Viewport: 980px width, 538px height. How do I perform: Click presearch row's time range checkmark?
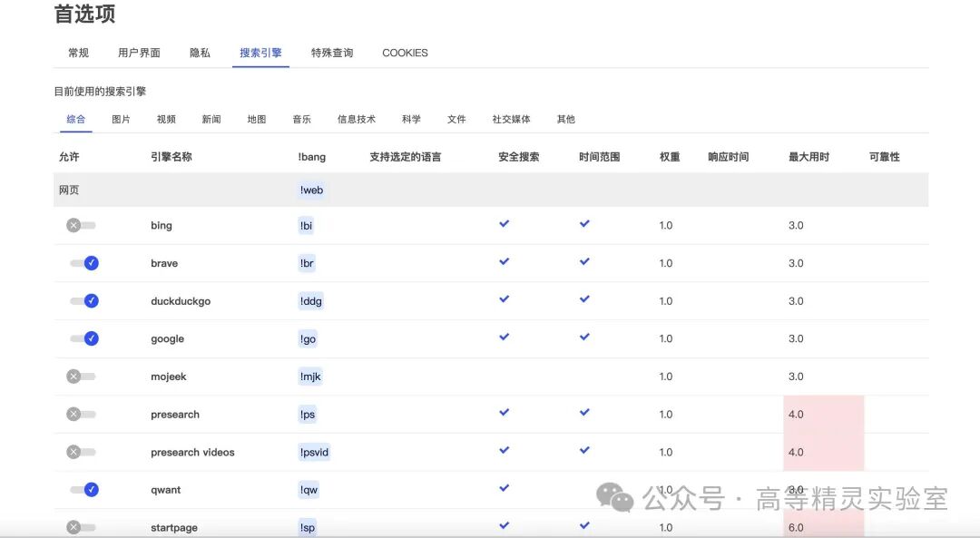584,413
